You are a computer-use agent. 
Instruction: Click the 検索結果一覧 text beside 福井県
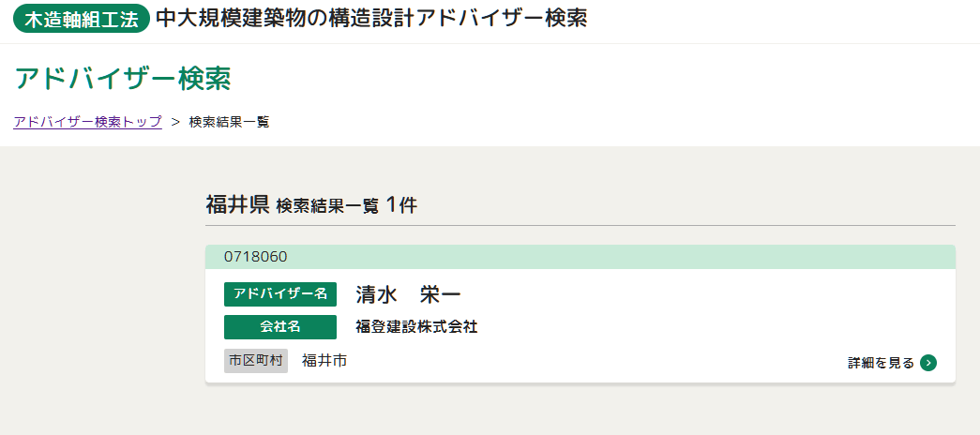click(327, 207)
